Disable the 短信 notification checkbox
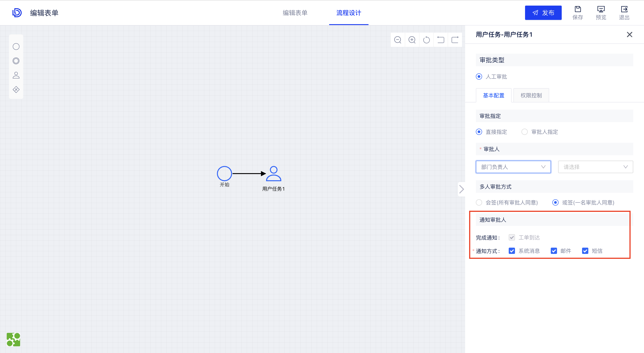644x353 pixels. [585, 251]
